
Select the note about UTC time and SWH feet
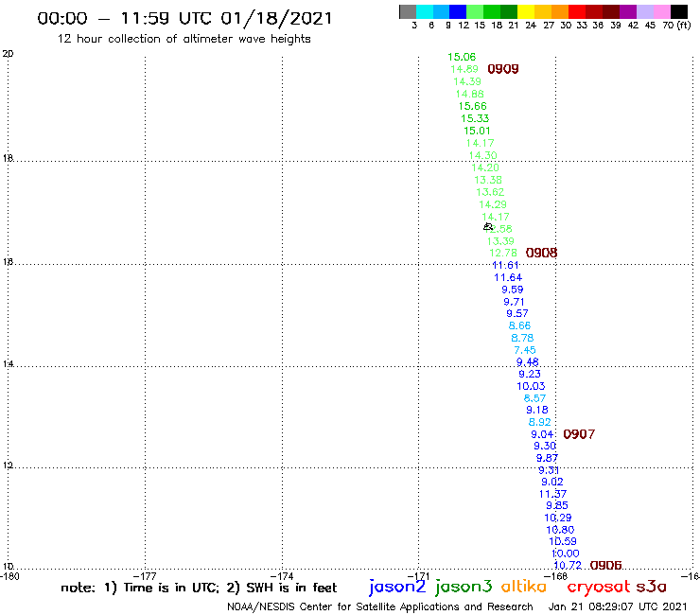click(x=199, y=588)
